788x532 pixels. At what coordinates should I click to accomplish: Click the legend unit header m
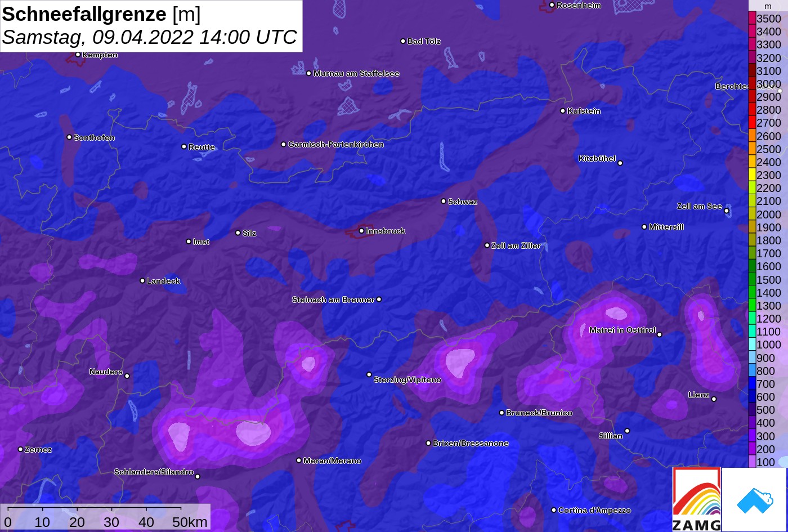pyautogui.click(x=768, y=6)
